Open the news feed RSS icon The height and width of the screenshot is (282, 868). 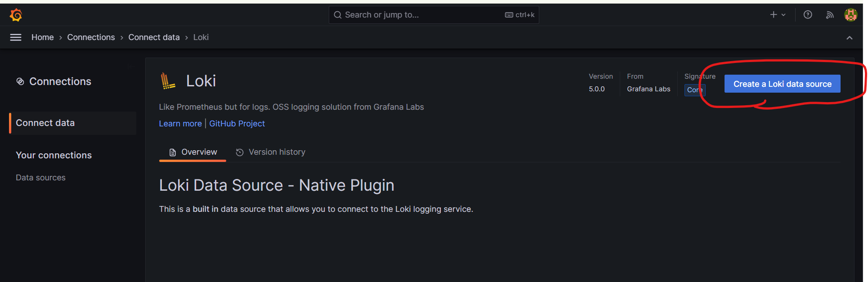[830, 15]
